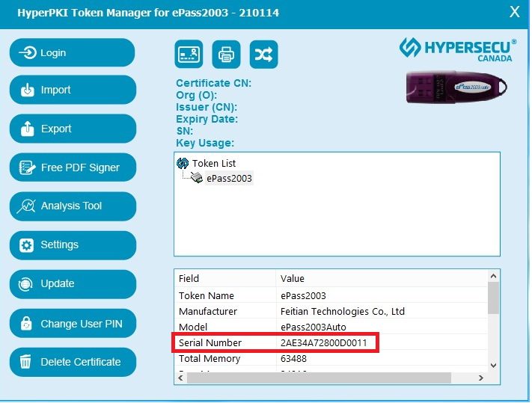Click the shuffle arrows icon

point(263,55)
